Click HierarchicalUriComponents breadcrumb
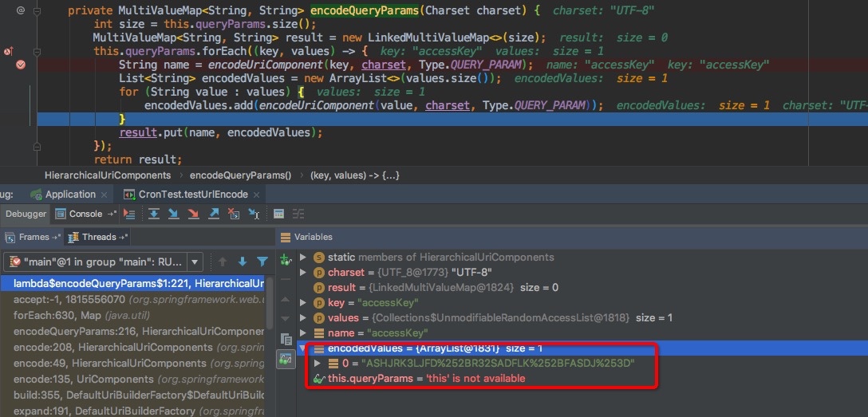The image size is (868, 417). pyautogui.click(x=108, y=175)
